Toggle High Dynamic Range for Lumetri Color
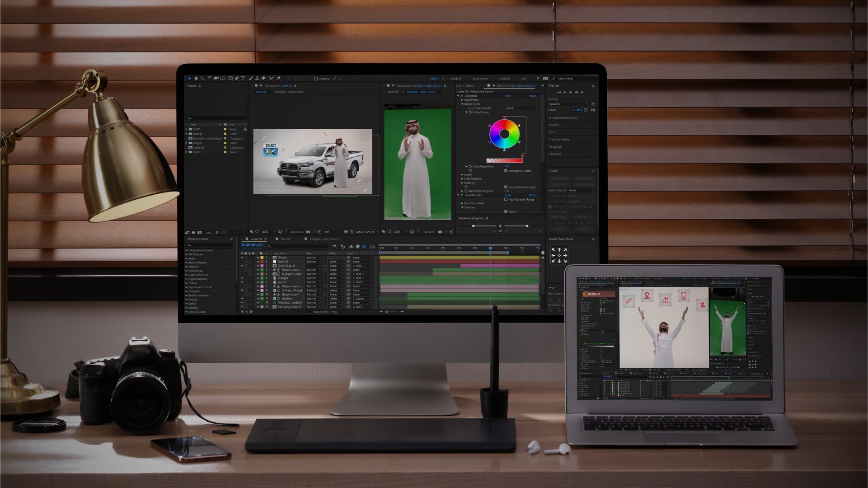Image resolution: width=868 pixels, height=488 pixels. tap(506, 199)
